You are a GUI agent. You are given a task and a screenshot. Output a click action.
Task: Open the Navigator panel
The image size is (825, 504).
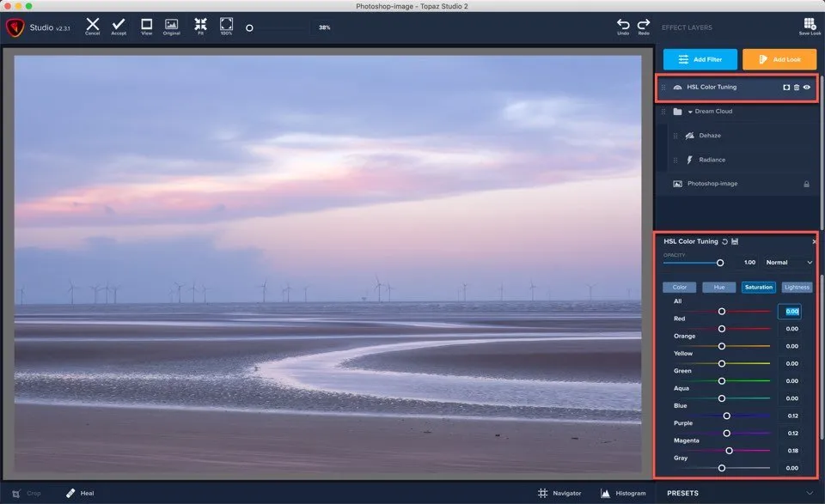[559, 494]
